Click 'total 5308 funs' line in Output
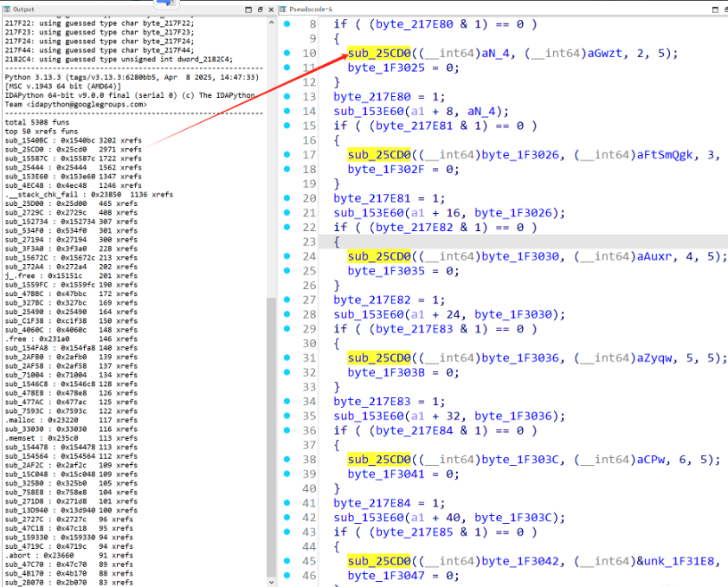Image resolution: width=728 pixels, height=587 pixels. coord(37,122)
